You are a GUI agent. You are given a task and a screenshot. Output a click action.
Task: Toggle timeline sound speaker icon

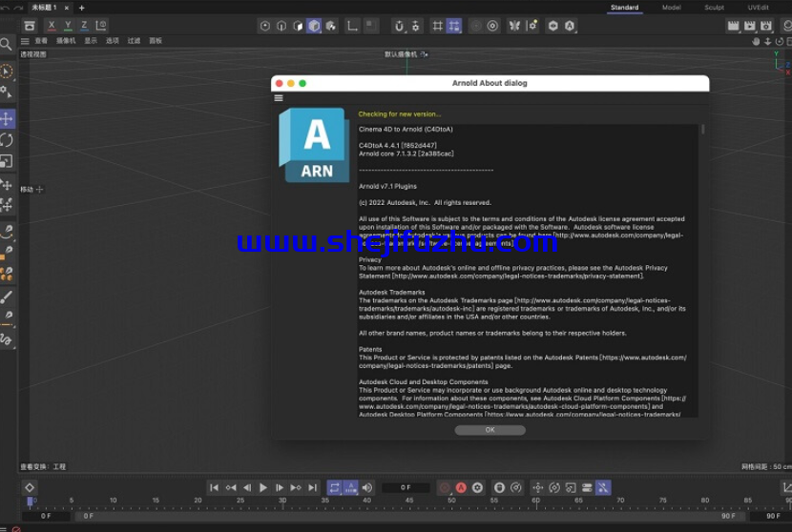pyautogui.click(x=367, y=487)
